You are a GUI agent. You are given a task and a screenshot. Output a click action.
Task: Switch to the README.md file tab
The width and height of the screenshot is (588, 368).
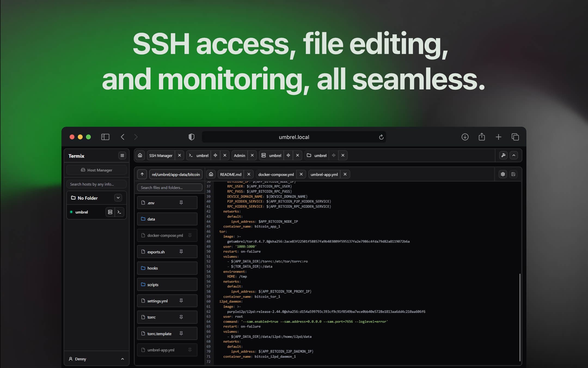tap(231, 174)
